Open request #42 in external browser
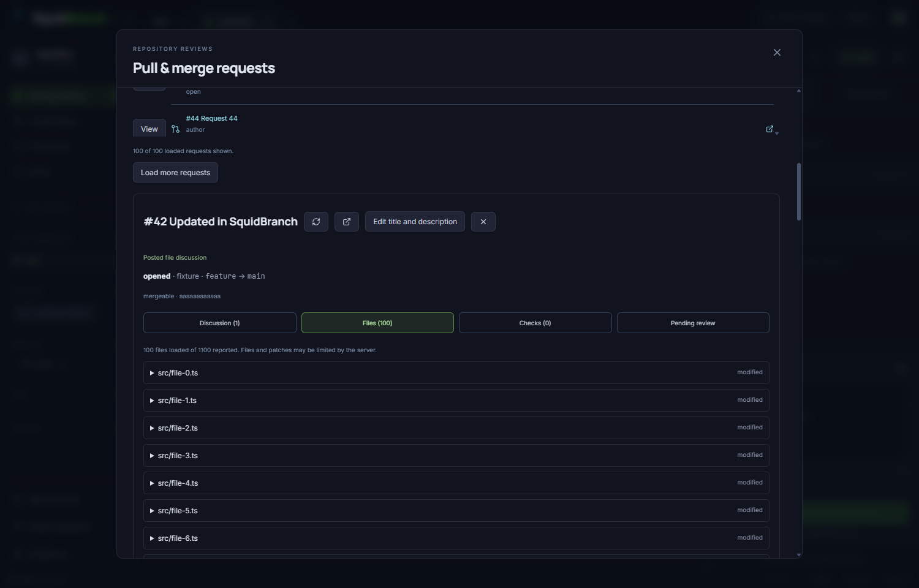The image size is (919, 588). pyautogui.click(x=347, y=222)
